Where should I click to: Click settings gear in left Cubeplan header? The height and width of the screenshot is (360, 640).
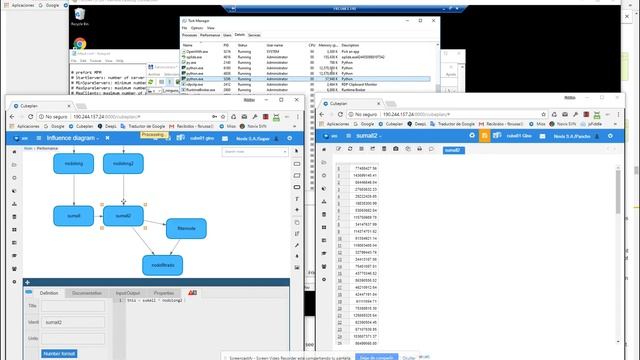pos(289,138)
